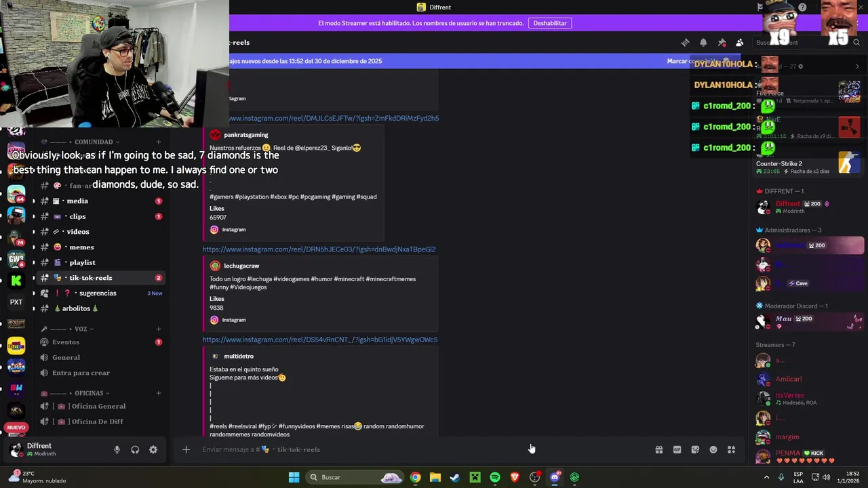Click the Deshabilitar streamer mode button
The width and height of the screenshot is (868, 488).
550,23
